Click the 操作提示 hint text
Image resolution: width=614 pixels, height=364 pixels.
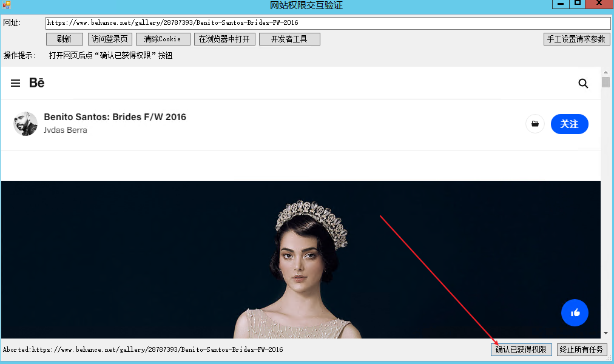coord(110,56)
